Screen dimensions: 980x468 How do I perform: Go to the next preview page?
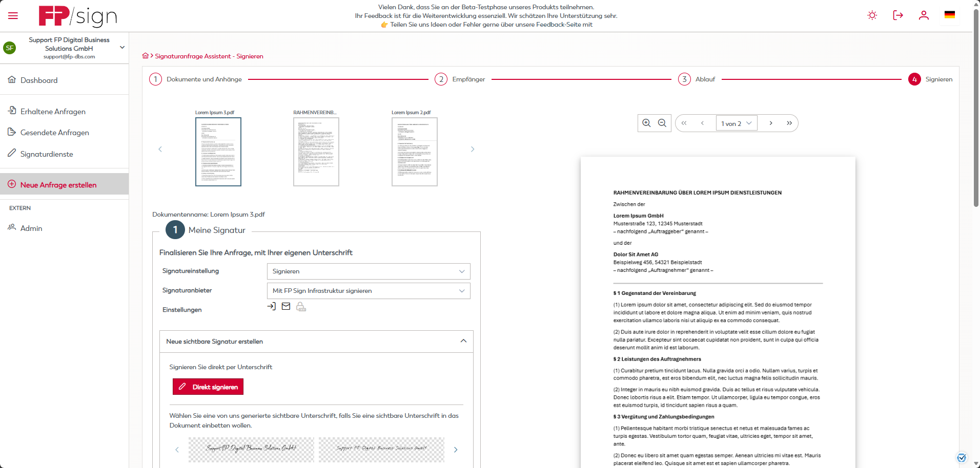771,123
